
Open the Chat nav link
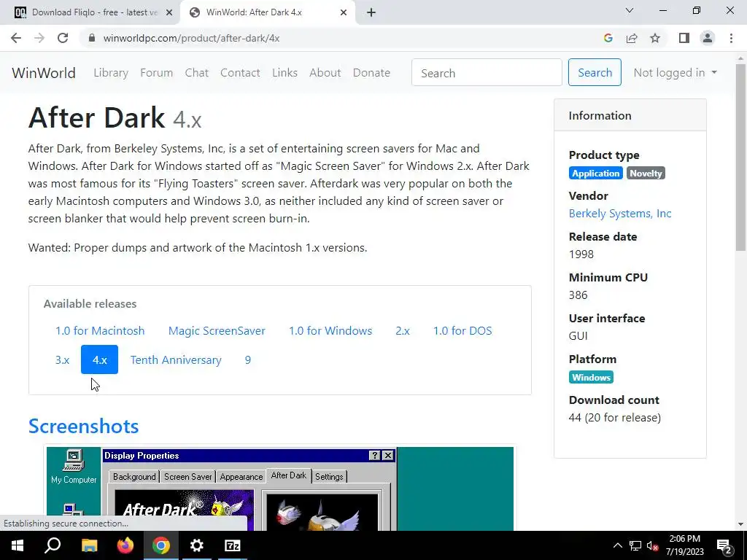point(197,73)
